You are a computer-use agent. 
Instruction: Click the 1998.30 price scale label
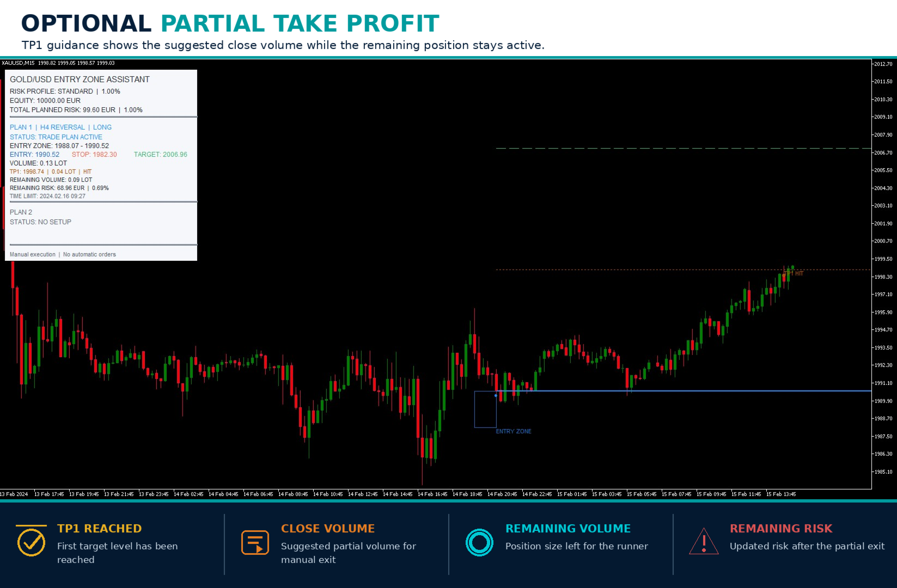(883, 277)
